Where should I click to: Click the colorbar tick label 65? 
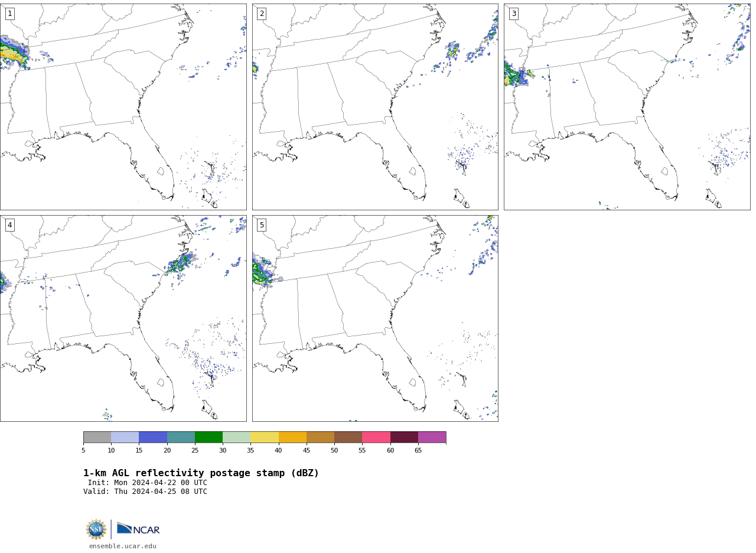coord(418,451)
